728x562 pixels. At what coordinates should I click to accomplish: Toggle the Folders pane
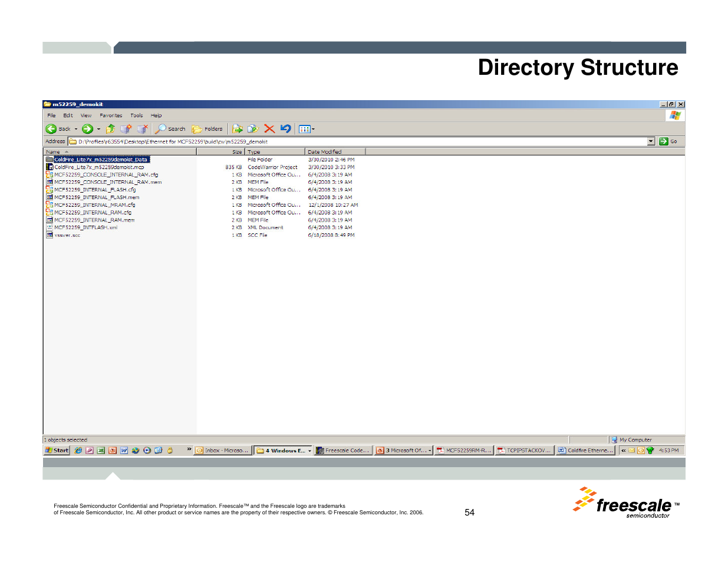(x=207, y=129)
